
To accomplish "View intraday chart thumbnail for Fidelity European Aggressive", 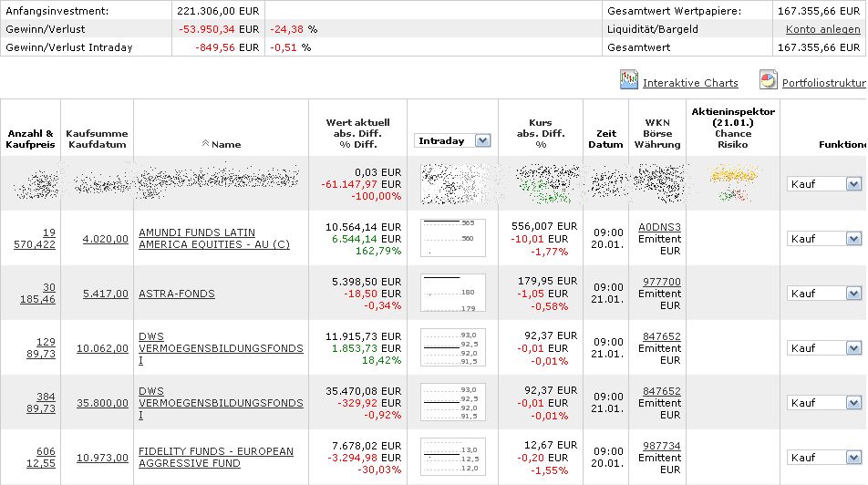I will (x=453, y=458).
